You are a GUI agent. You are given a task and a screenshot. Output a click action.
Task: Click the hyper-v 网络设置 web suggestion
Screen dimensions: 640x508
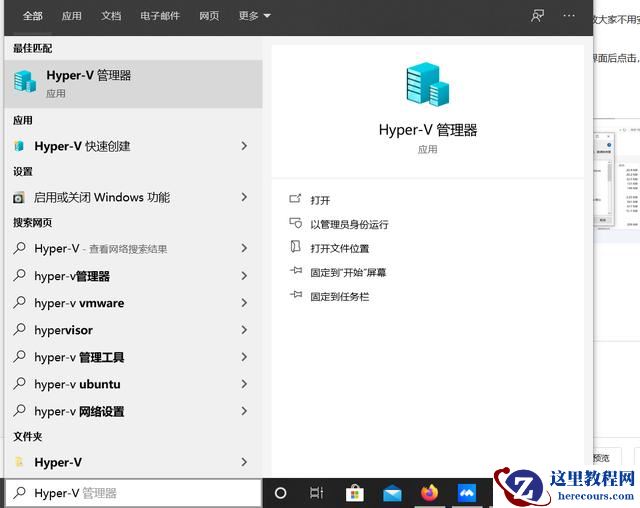(133, 411)
